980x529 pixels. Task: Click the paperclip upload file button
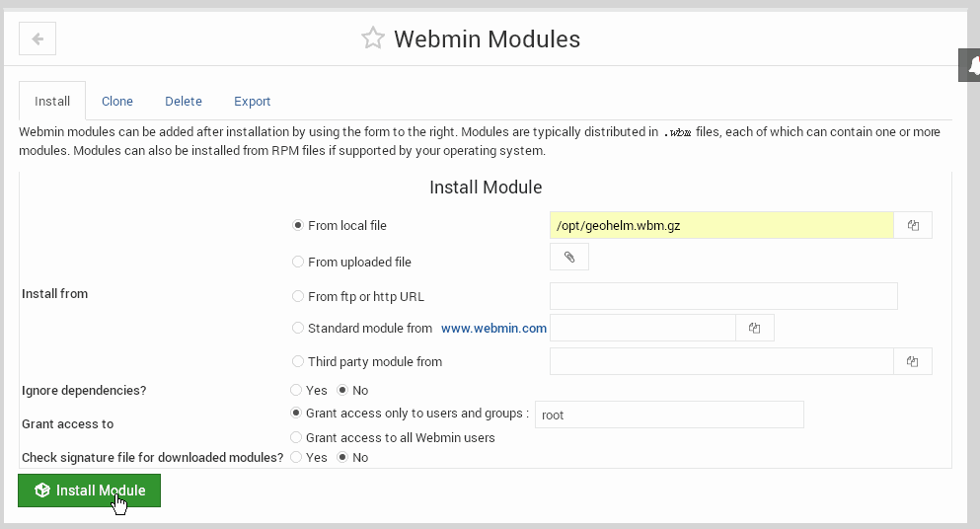click(569, 257)
